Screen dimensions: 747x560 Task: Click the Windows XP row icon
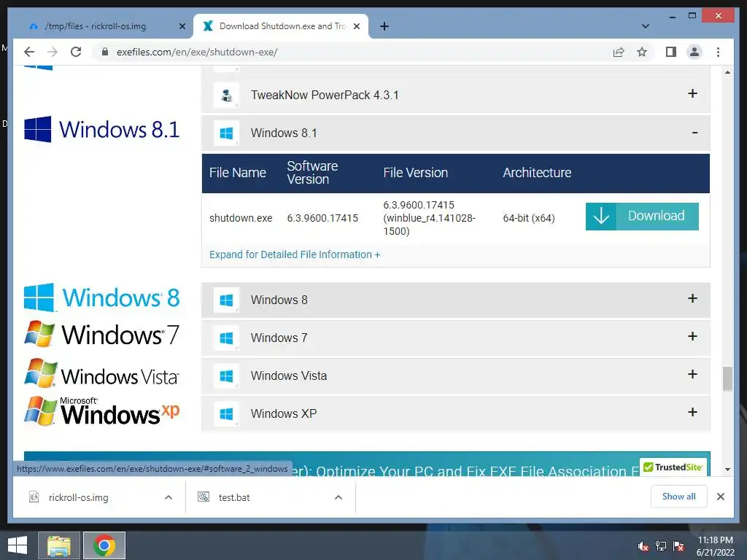[226, 414]
